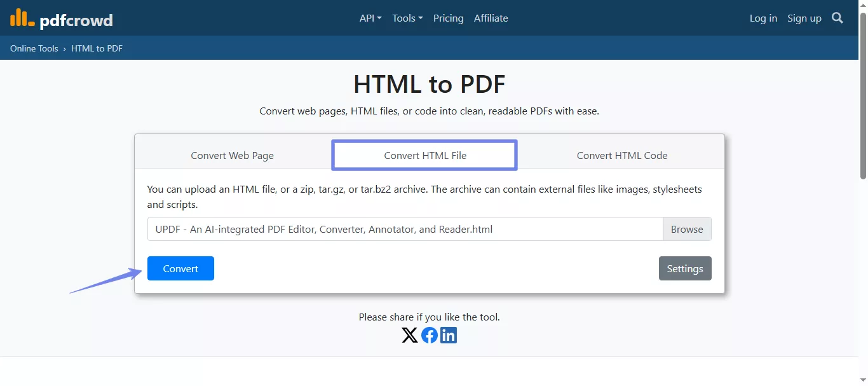Share the tool on LinkedIn
868x386 pixels.
click(449, 335)
